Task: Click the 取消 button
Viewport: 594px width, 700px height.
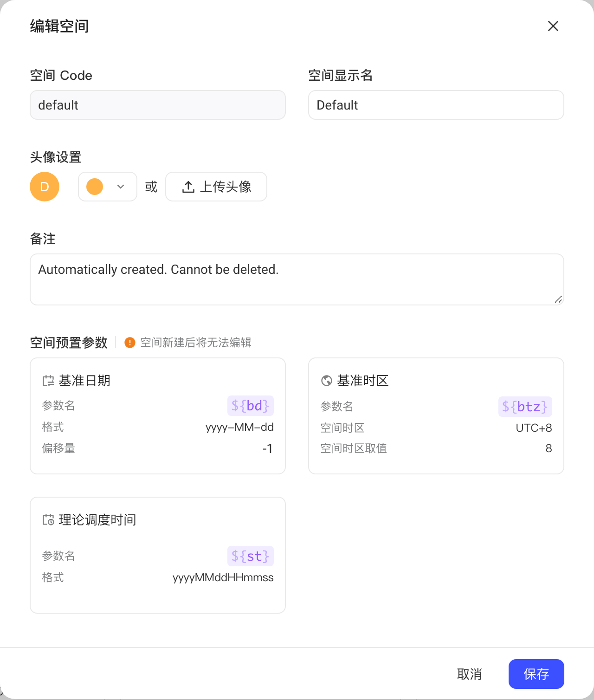Action: click(470, 674)
